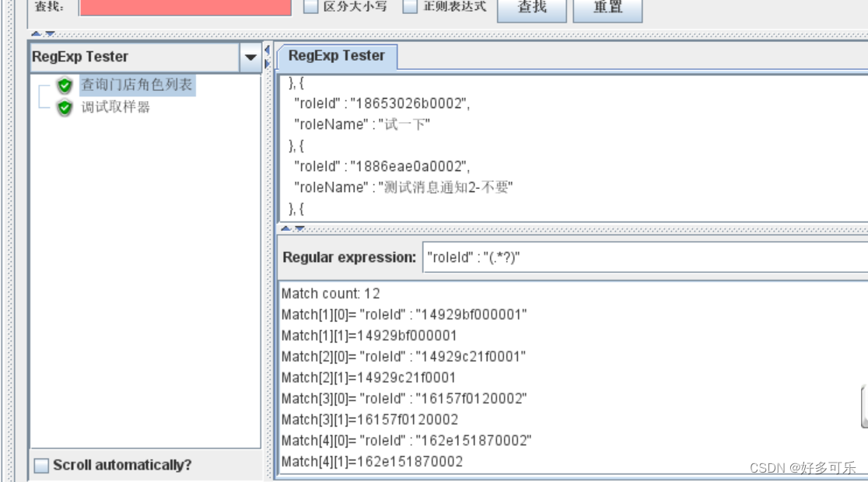Click Match[1][1]=14929bf000001 line

coord(369,335)
